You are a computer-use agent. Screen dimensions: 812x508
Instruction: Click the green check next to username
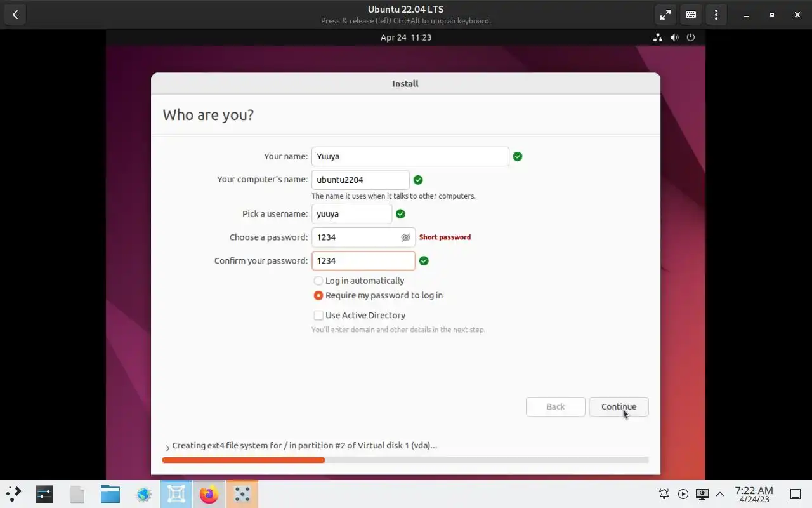click(400, 214)
